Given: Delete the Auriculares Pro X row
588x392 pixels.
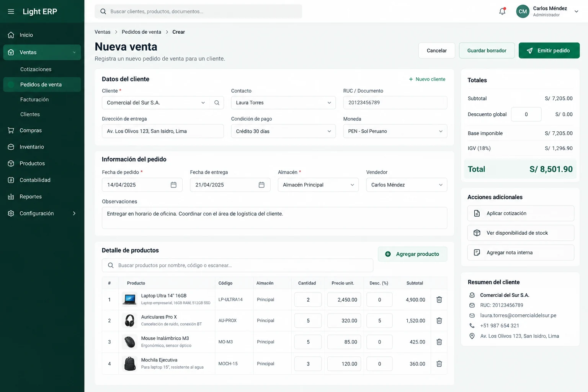Looking at the screenshot, I should (439, 321).
